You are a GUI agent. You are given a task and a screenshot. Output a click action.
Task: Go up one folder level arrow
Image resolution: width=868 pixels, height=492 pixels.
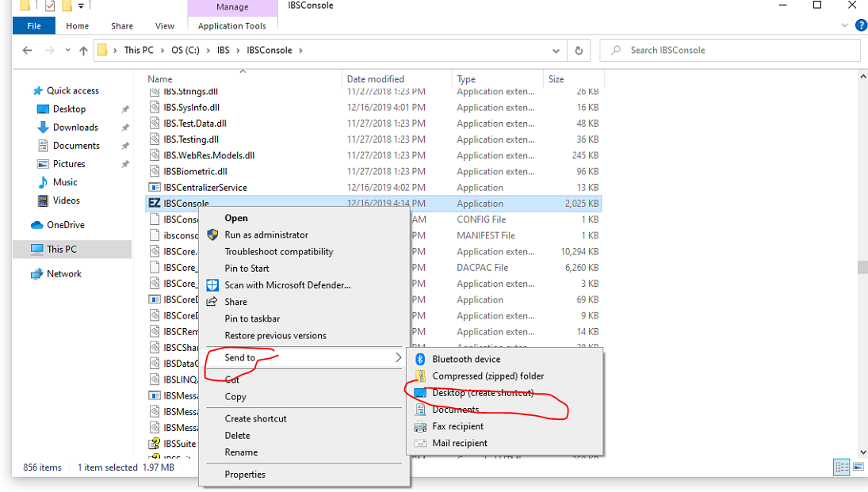click(x=83, y=51)
